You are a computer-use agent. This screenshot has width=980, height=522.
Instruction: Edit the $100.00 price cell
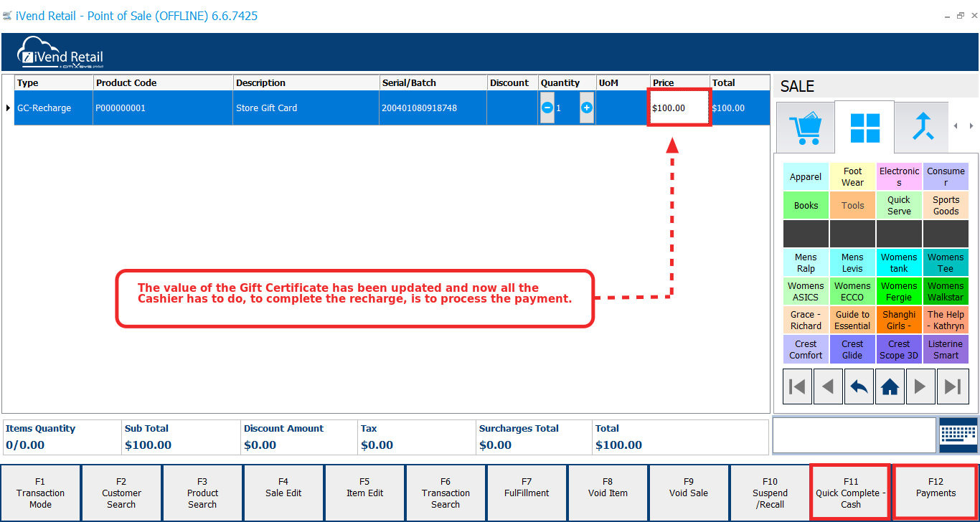coord(679,108)
